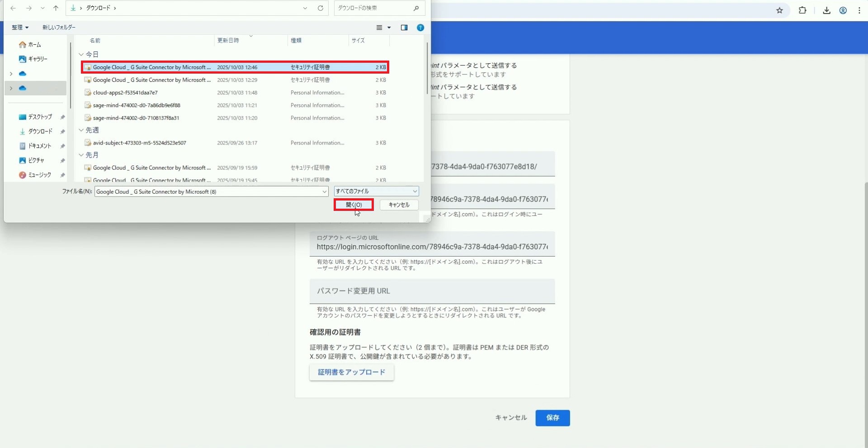This screenshot has width=868, height=448.
Task: Click 証明書をアップロード button
Action: (x=351, y=372)
